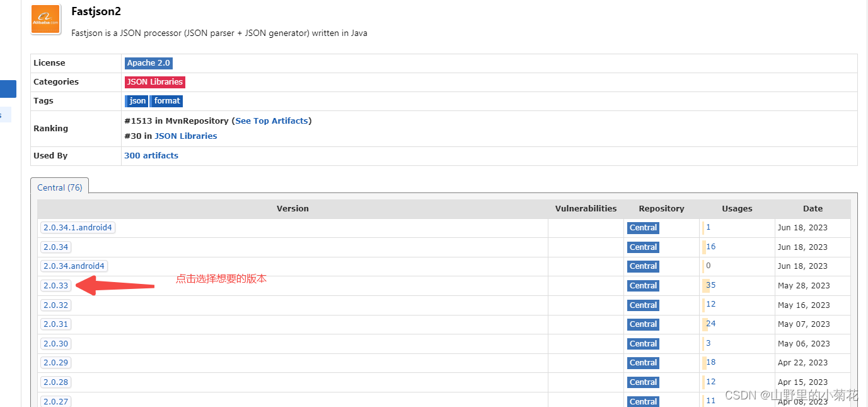Image resolution: width=868 pixels, height=407 pixels.
Task: Click Central badge in 2.0.33 row
Action: [643, 286]
